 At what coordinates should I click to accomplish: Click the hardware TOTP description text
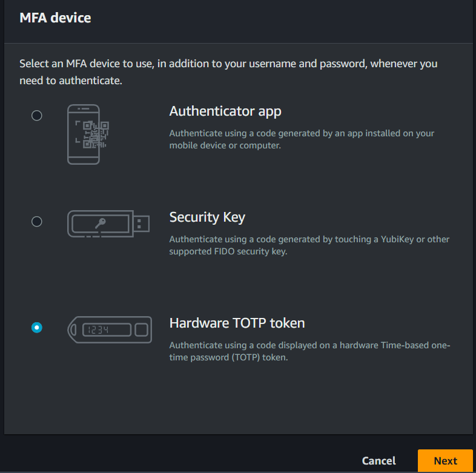[309, 351]
